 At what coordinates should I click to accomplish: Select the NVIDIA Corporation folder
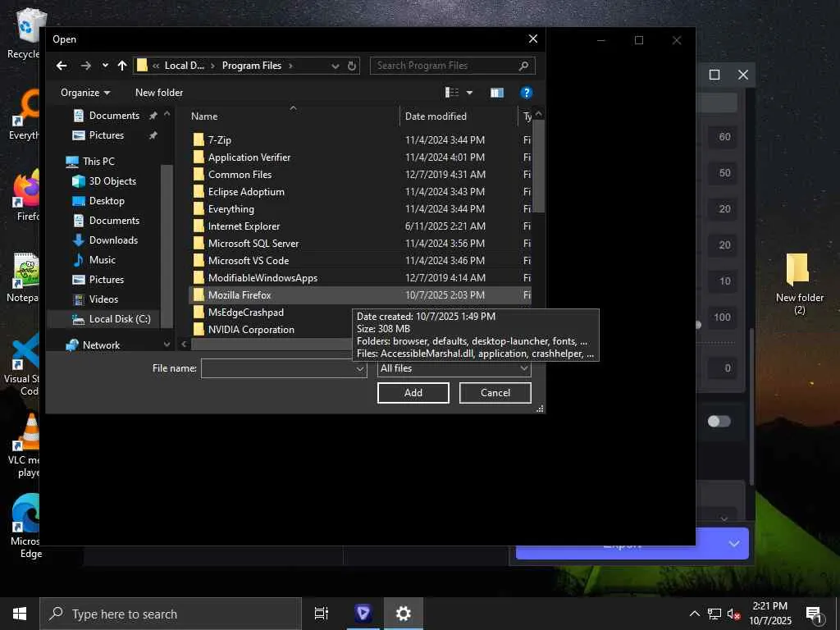click(251, 330)
